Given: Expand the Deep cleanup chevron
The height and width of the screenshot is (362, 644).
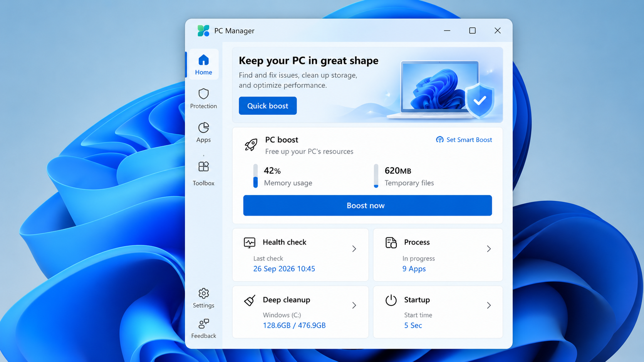Looking at the screenshot, I should coord(354,305).
